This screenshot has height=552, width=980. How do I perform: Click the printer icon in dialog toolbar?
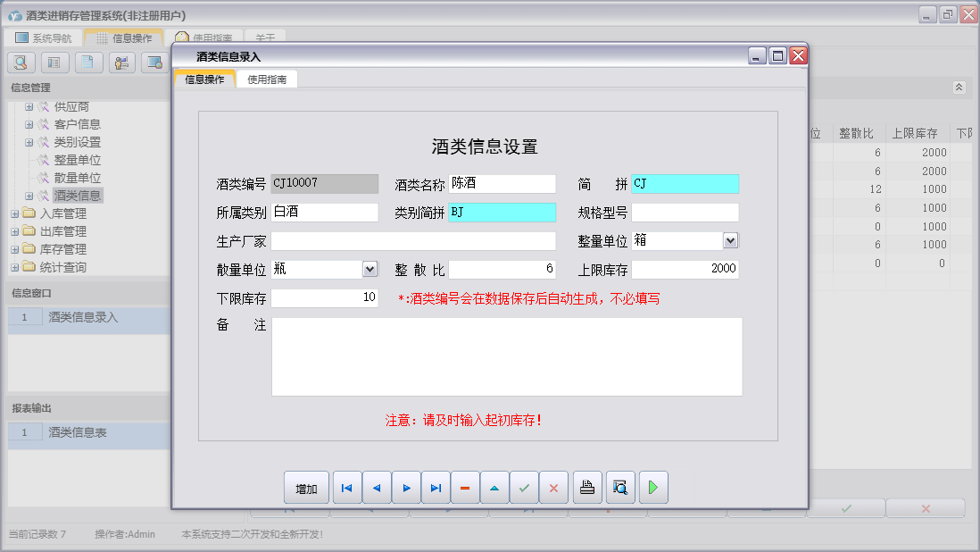pos(587,488)
